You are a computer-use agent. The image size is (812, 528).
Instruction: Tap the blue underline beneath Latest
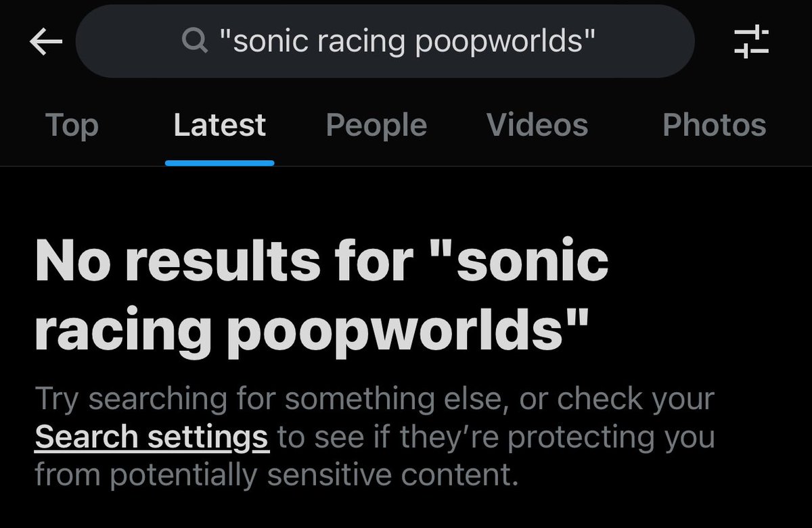click(219, 163)
